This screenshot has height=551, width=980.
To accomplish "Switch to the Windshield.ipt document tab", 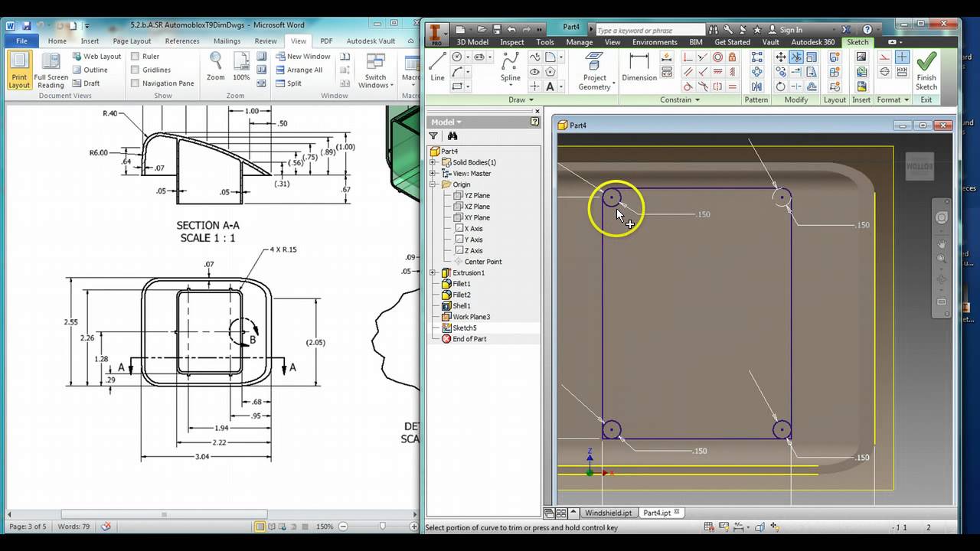I will coord(609,513).
